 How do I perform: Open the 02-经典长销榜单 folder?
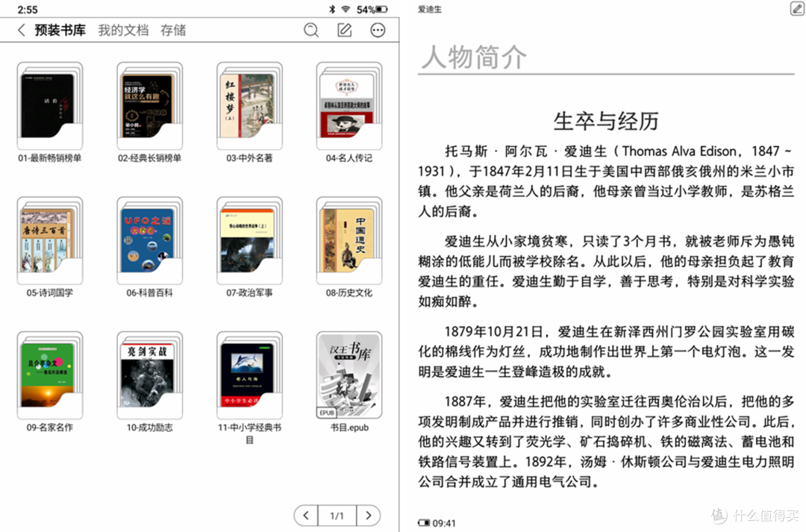(x=149, y=113)
